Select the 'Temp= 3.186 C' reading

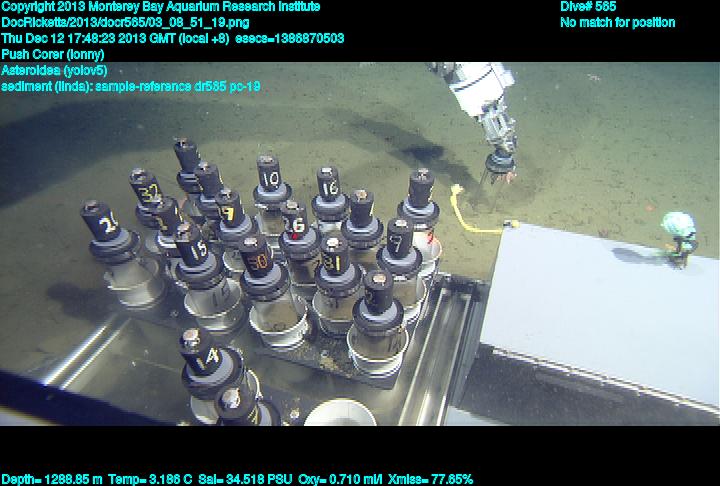coord(150,479)
